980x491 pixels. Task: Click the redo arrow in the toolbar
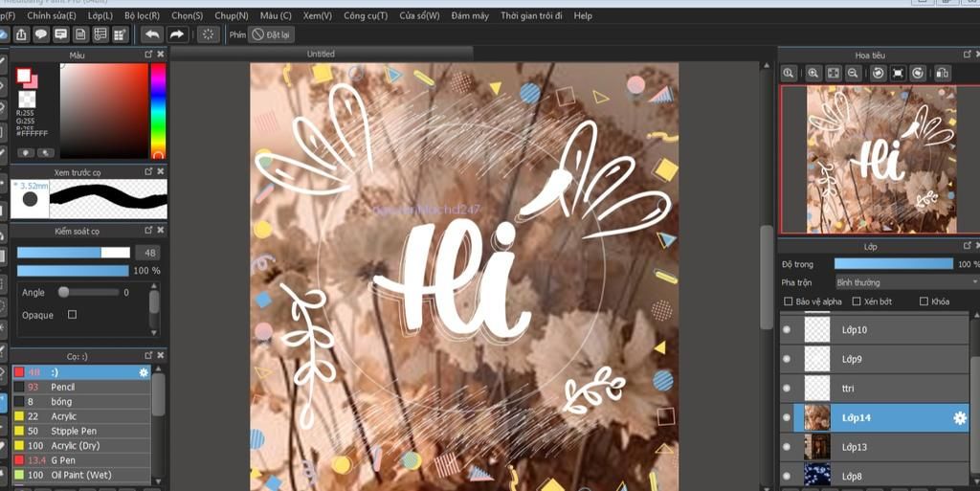(177, 34)
